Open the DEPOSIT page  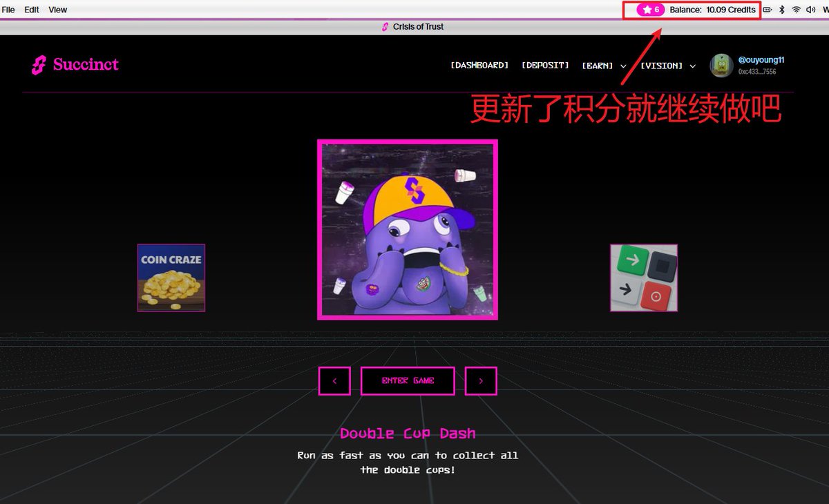pos(545,65)
